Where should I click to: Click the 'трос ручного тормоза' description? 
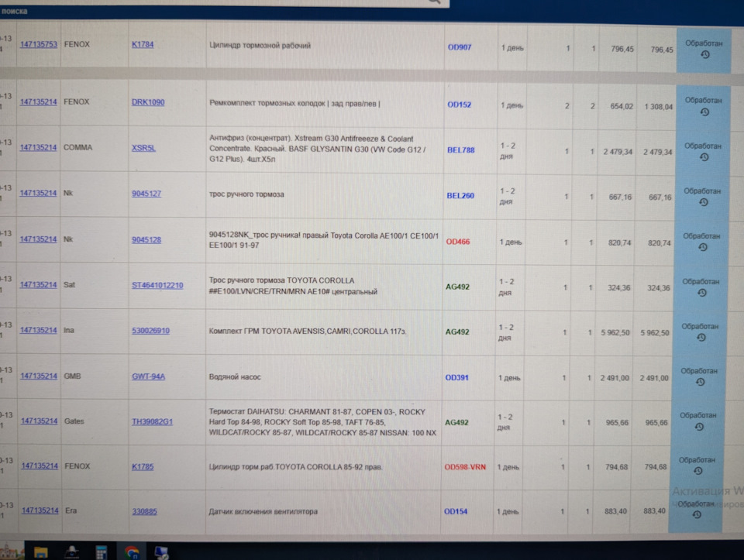click(x=246, y=194)
